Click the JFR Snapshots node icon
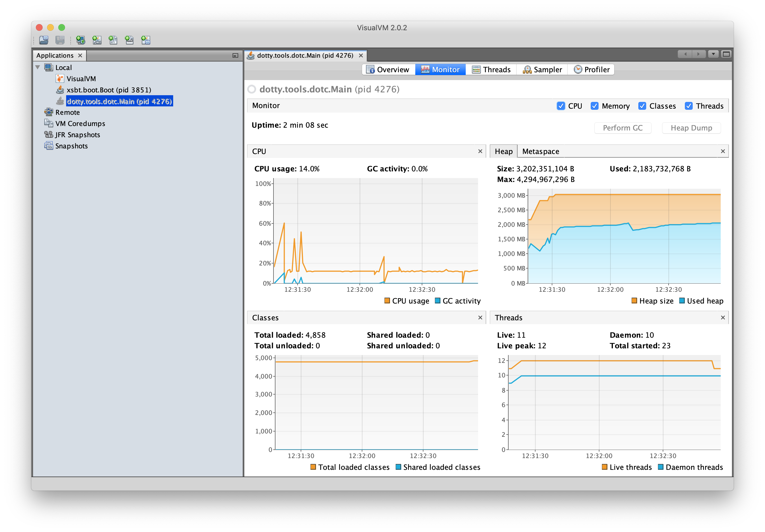The height and width of the screenshot is (532, 765). (x=49, y=134)
